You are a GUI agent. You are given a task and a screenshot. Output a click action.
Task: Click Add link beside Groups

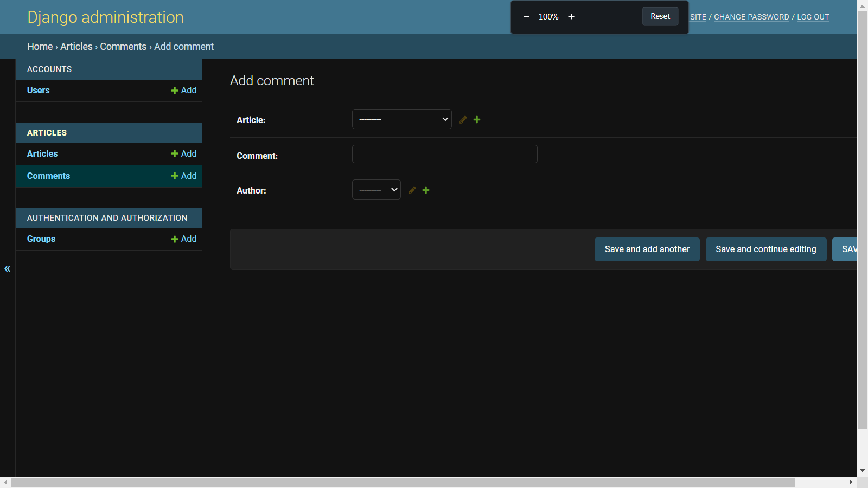[x=184, y=239]
